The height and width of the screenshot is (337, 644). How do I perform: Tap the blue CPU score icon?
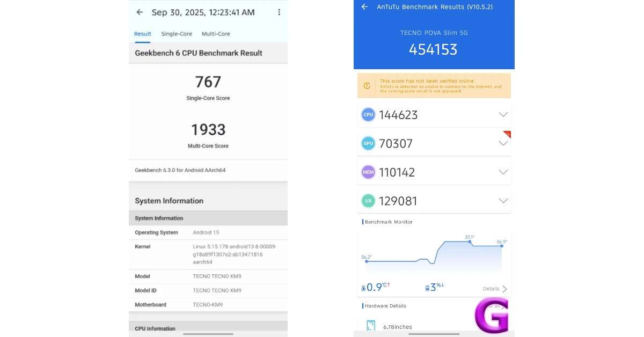[368, 114]
